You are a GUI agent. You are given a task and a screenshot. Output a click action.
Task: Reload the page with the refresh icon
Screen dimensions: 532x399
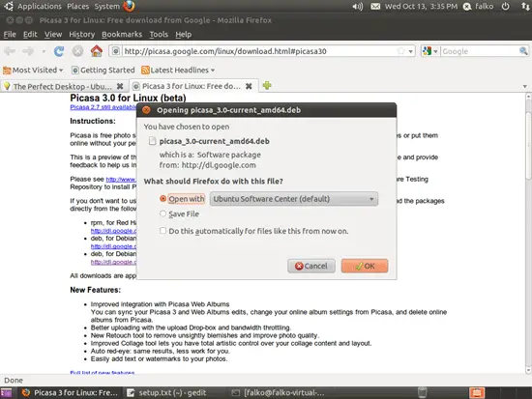point(59,51)
